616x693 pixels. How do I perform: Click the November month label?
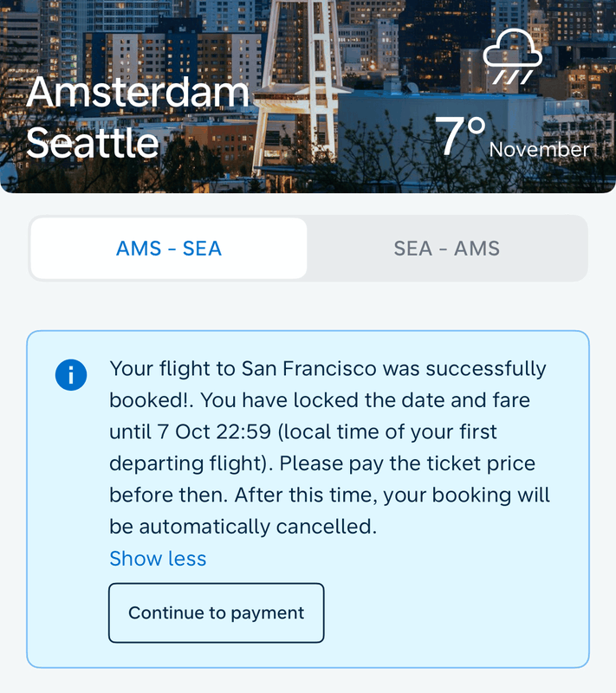click(539, 149)
